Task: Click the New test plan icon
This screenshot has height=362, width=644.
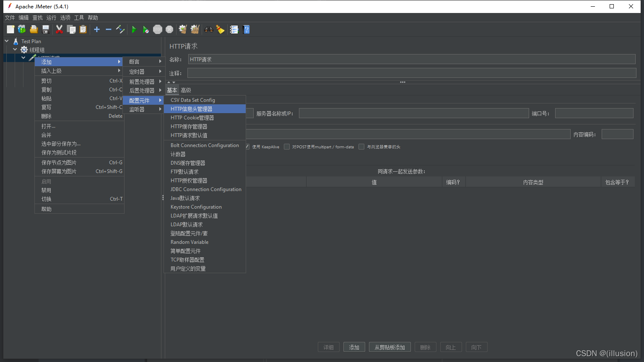Action: [x=10, y=29]
